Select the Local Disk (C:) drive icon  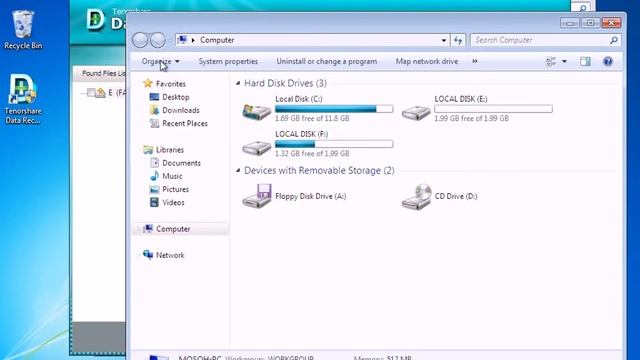[x=256, y=111]
